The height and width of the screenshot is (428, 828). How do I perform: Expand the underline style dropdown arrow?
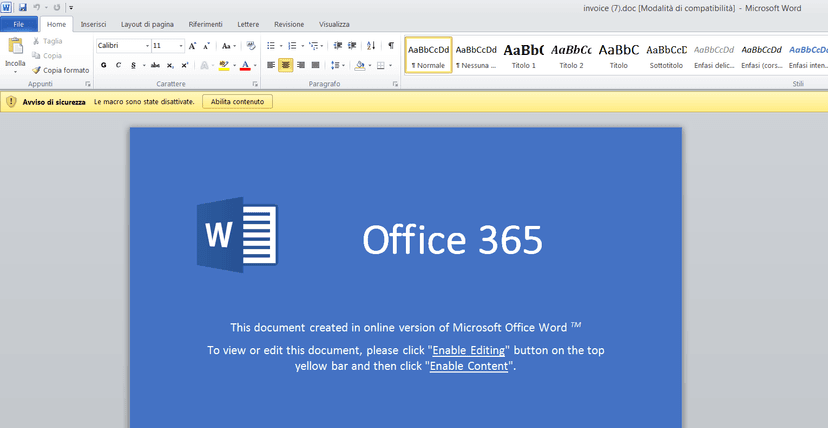point(144,66)
